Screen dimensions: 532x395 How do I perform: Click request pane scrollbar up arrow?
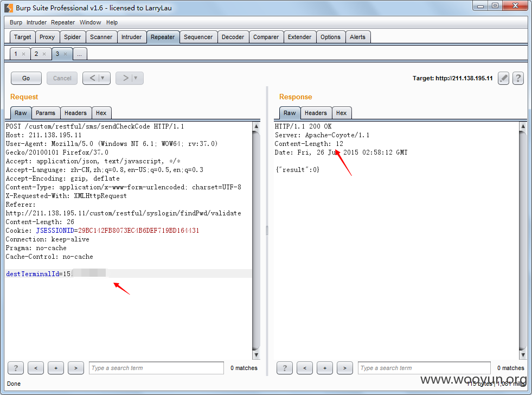(x=256, y=126)
